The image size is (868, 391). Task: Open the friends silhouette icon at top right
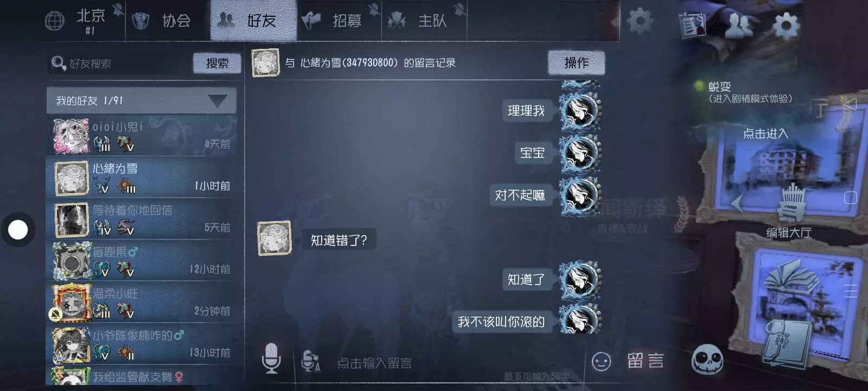click(x=739, y=25)
